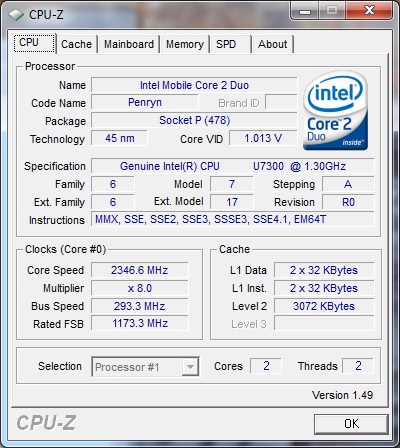Image resolution: width=400 pixels, height=448 pixels.
Task: Switch to the Mainboard tab
Action: [129, 44]
